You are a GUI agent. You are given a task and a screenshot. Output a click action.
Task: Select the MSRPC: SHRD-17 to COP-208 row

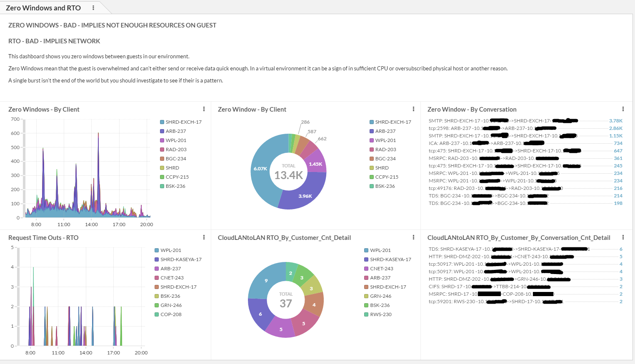(525, 294)
